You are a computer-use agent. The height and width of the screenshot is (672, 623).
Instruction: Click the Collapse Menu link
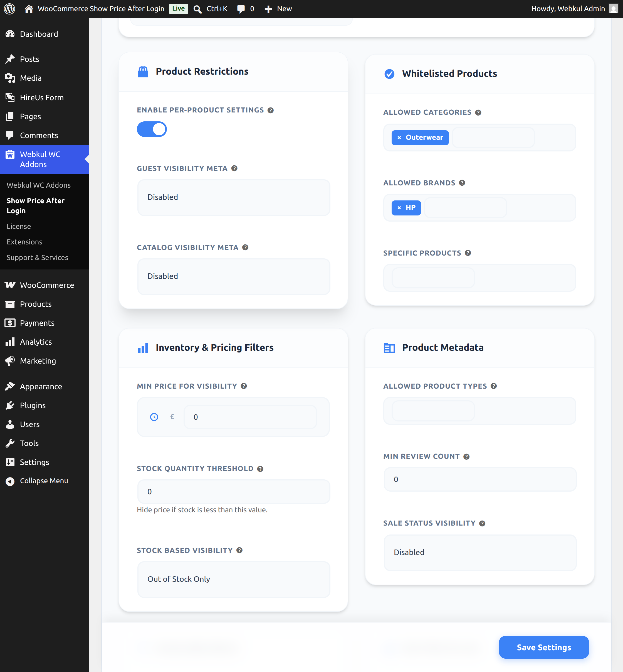click(x=44, y=481)
